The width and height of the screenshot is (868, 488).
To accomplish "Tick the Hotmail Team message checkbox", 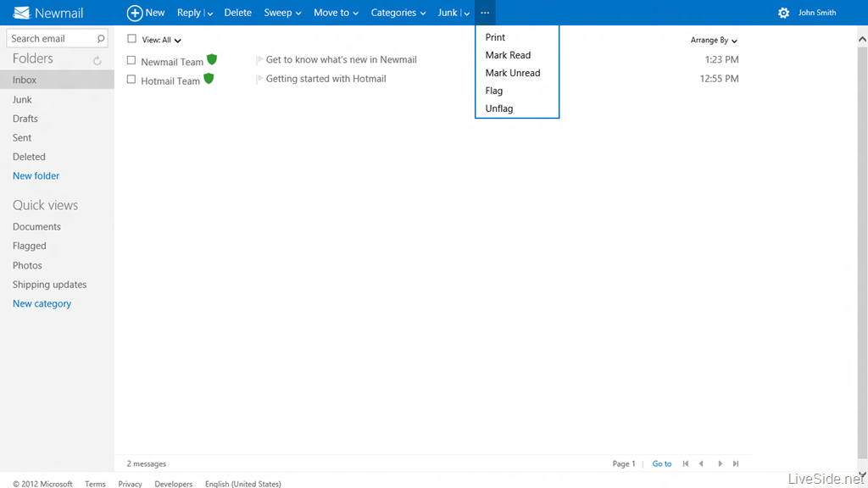I will [x=131, y=80].
